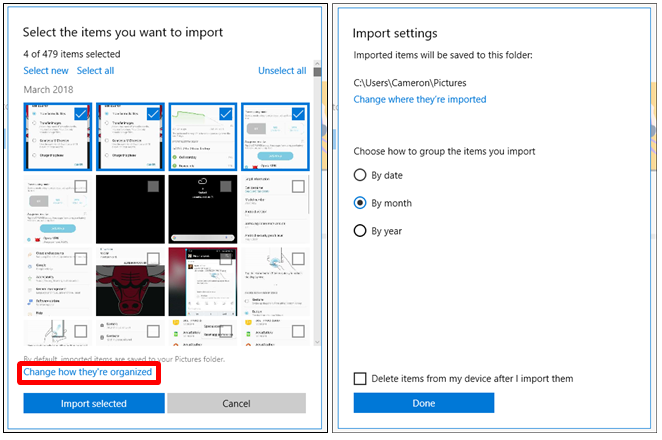Enable Delete items from my device after import

tap(361, 379)
